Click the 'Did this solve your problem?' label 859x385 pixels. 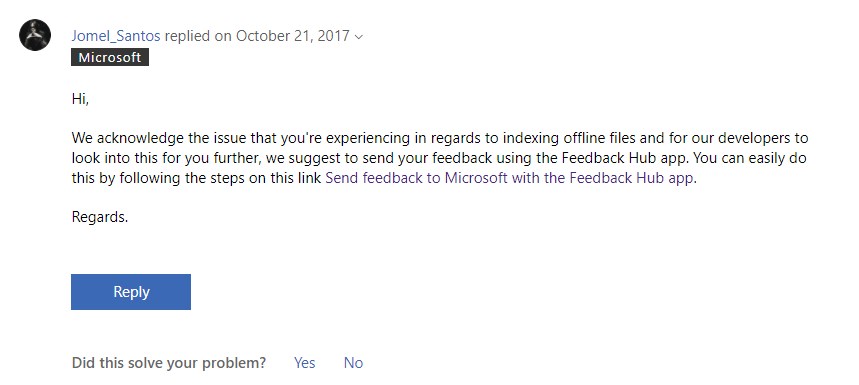pos(169,363)
